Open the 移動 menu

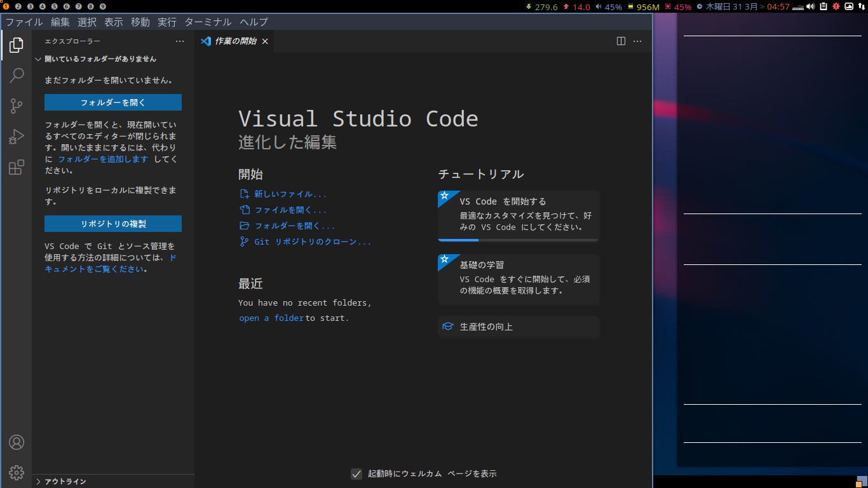(140, 22)
